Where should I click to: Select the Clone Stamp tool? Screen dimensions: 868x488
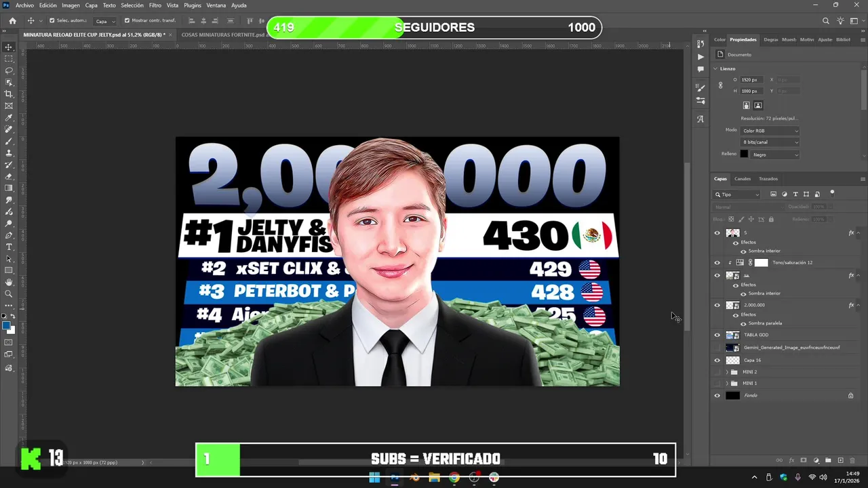coord(9,153)
